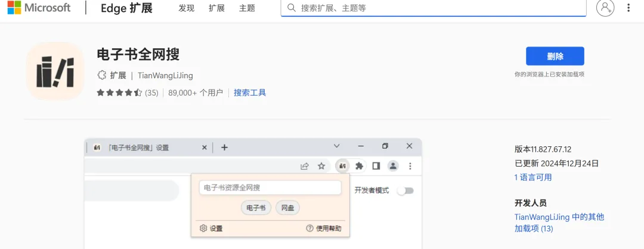The height and width of the screenshot is (249, 644).
Task: Click 你的浏览器上已安装加载项 notice
Action: 549,75
